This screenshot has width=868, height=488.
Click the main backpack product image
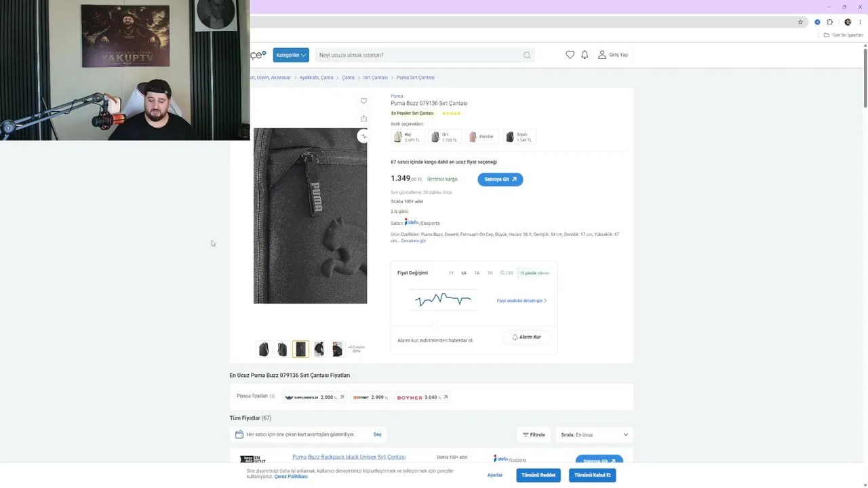click(x=310, y=216)
